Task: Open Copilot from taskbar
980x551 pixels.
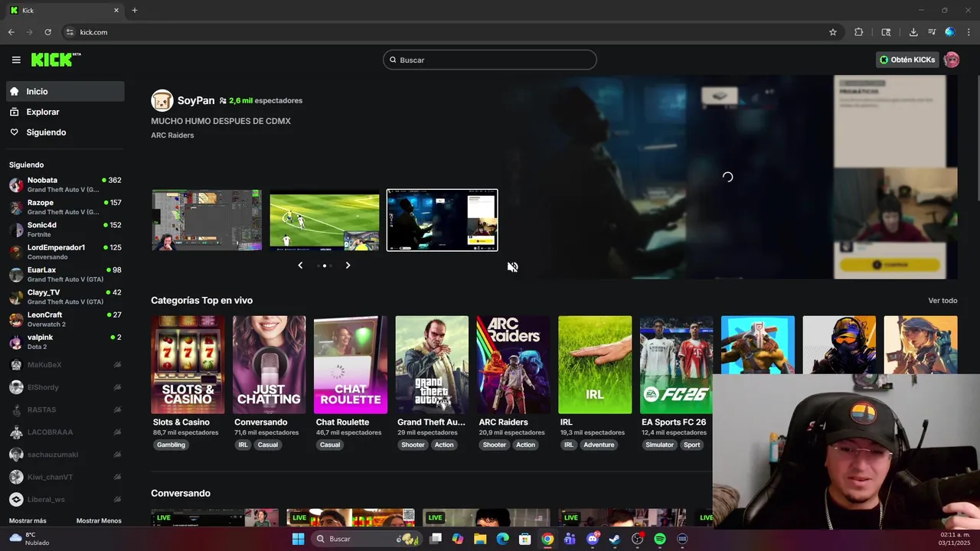Action: click(x=458, y=539)
